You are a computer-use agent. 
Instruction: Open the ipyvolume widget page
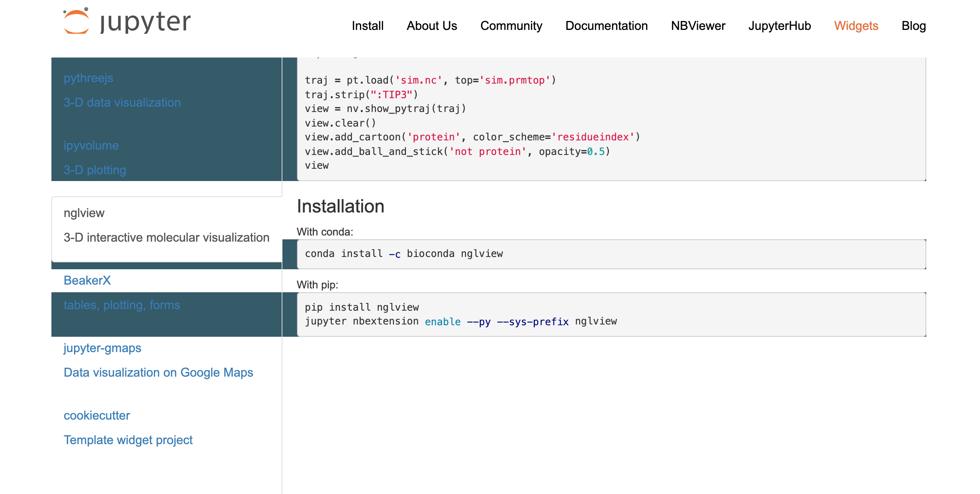tap(91, 145)
